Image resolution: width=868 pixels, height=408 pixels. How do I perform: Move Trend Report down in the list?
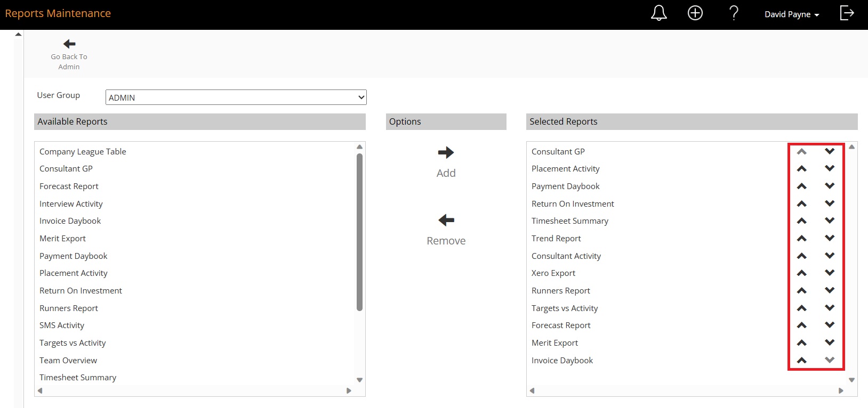(830, 238)
